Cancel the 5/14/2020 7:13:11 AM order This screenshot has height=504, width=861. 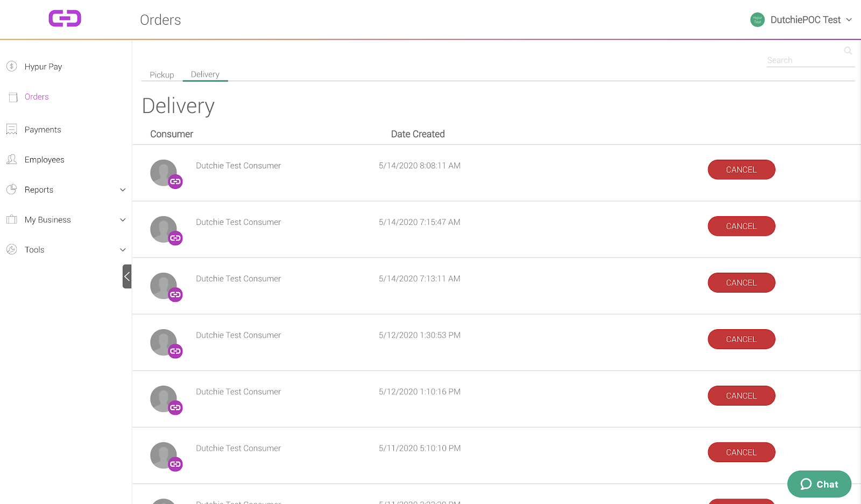(x=742, y=282)
